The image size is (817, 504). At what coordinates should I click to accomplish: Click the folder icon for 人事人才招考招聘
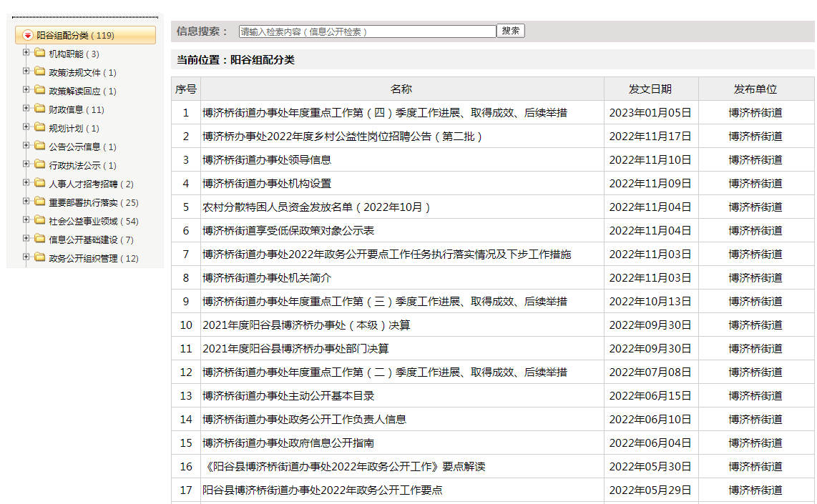point(39,183)
